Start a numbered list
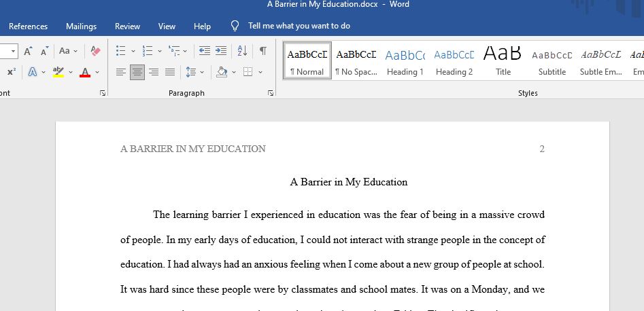Screen dimensions: 644x311 [148, 51]
